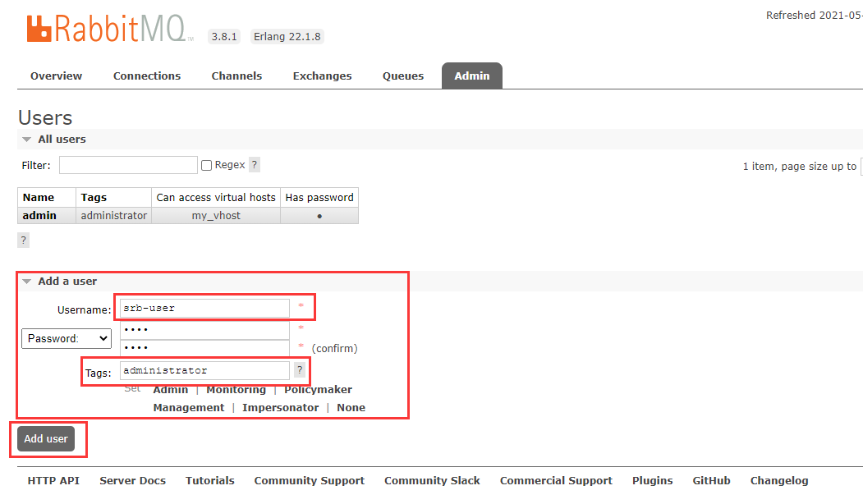The height and width of the screenshot is (504, 863).
Task: Click the has-password dot in admin row
Action: 319,216
